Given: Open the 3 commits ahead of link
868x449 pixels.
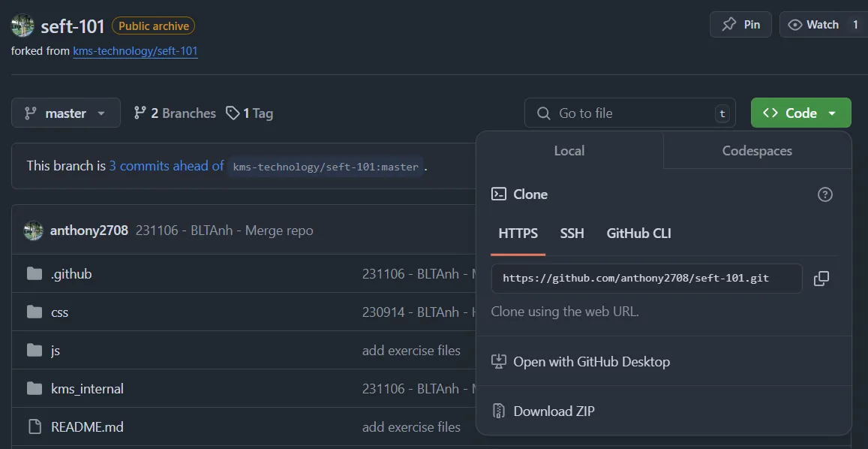Looking at the screenshot, I should [167, 166].
